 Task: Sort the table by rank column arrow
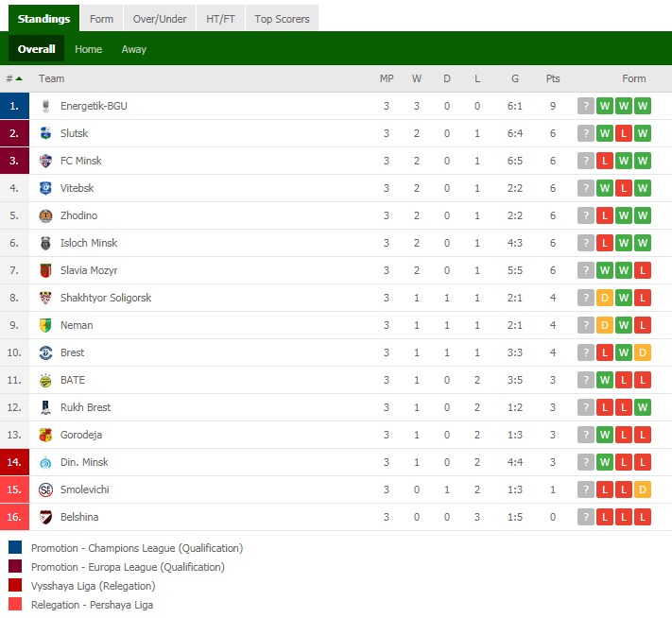[19, 78]
